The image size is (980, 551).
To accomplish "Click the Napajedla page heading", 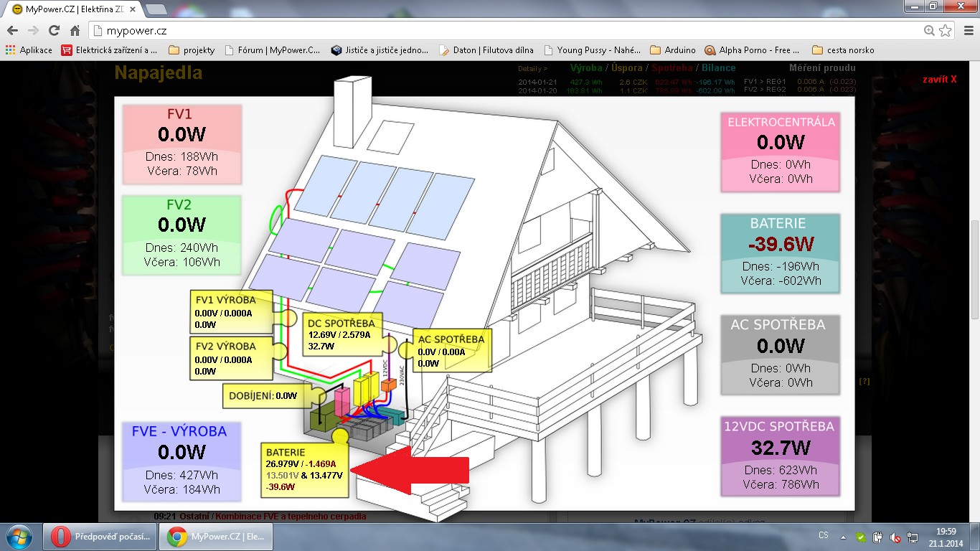I will tap(159, 72).
